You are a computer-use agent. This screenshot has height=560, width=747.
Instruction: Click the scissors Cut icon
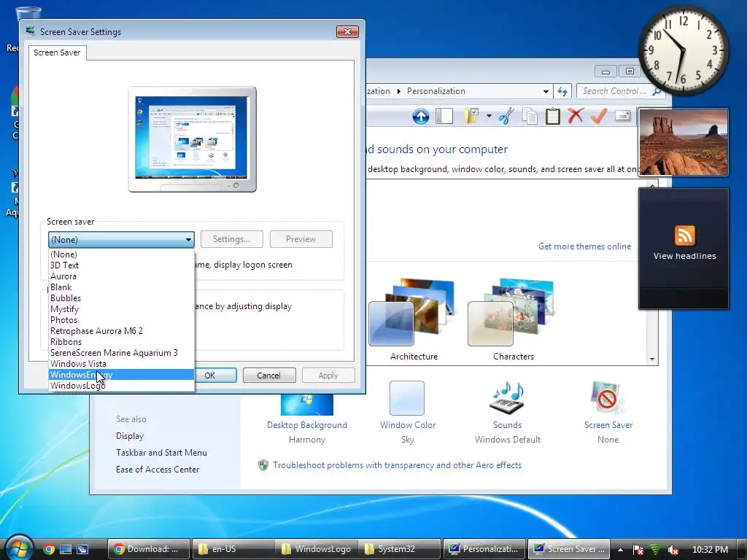506,116
